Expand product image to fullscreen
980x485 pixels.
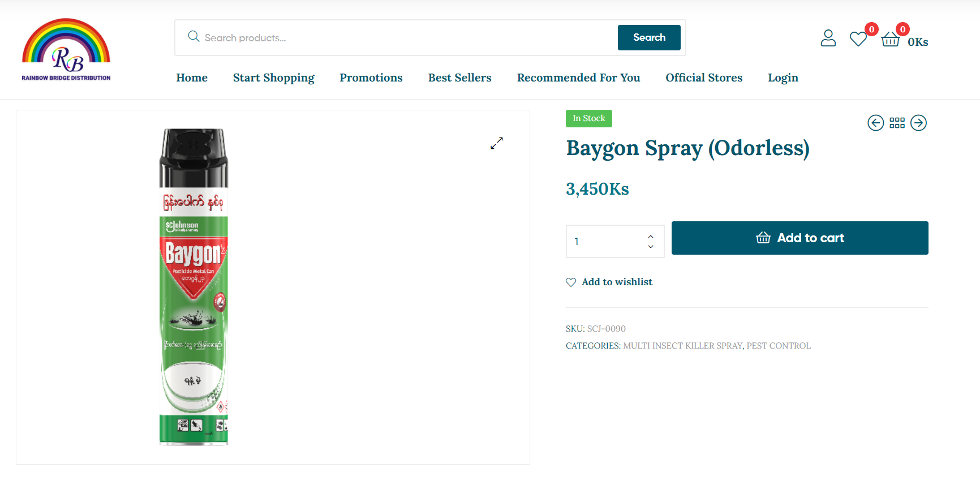tap(497, 143)
